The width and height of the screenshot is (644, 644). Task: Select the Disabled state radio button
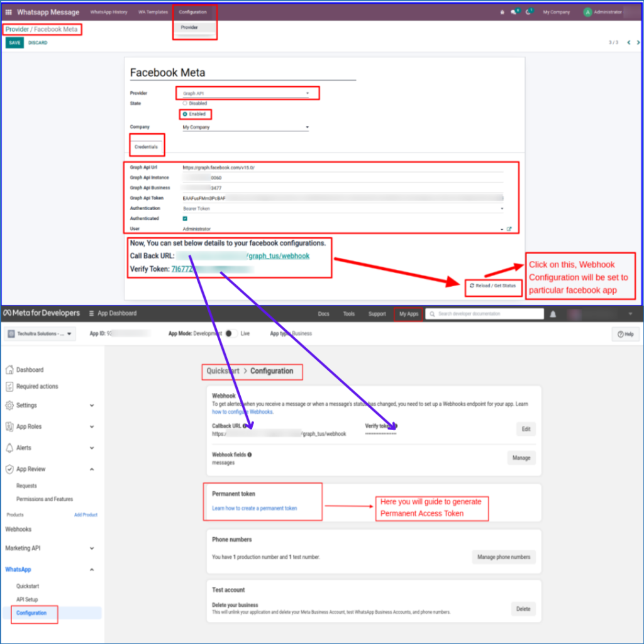click(185, 104)
